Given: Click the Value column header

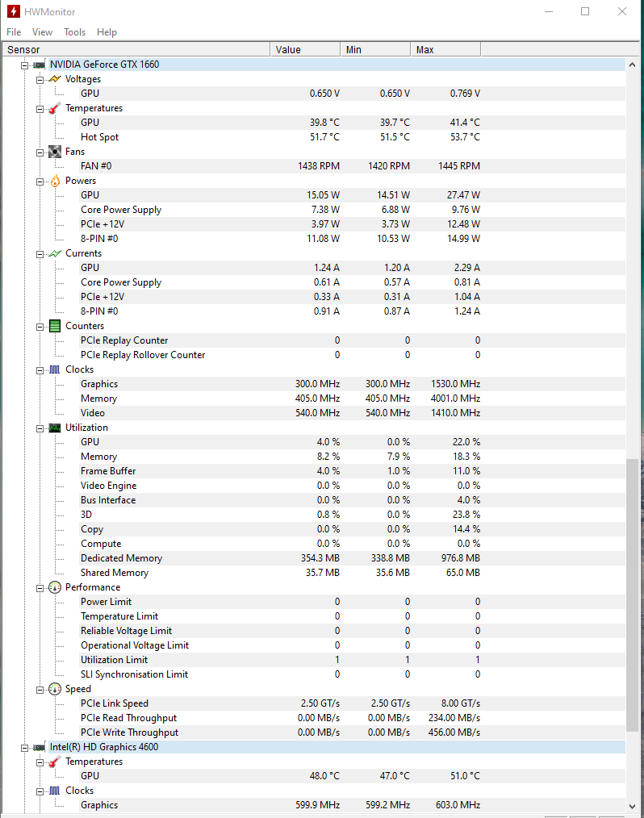Looking at the screenshot, I should (305, 49).
